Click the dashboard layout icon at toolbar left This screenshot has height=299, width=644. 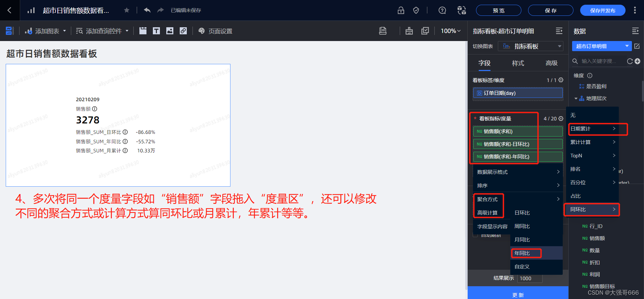point(9,31)
